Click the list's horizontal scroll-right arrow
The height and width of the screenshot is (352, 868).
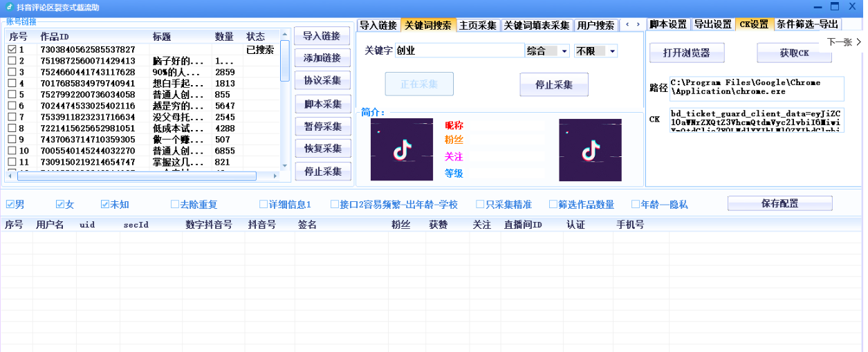click(275, 176)
